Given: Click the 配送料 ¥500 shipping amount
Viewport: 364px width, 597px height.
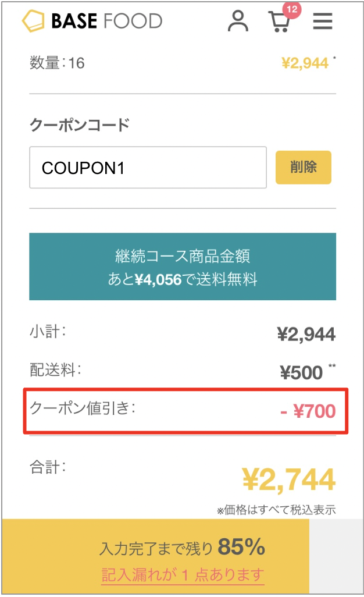Looking at the screenshot, I should [301, 372].
